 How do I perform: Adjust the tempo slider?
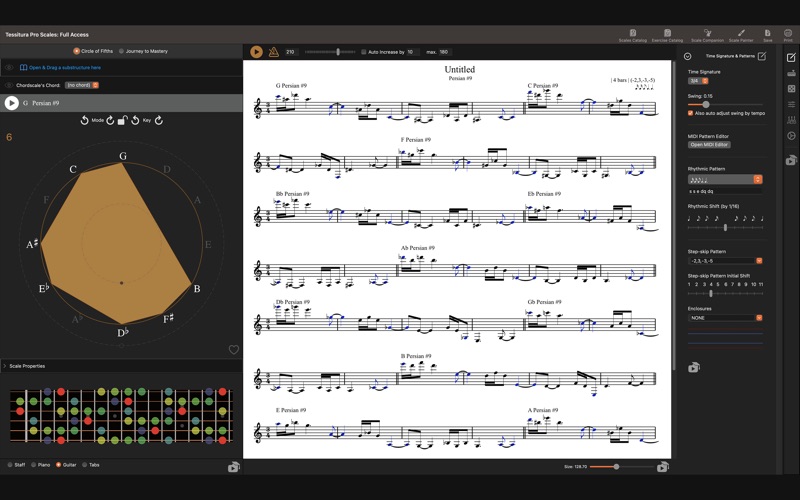tap(338, 52)
